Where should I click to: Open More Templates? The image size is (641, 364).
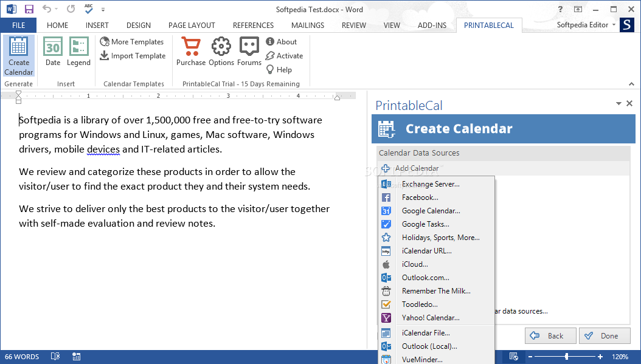tap(132, 42)
